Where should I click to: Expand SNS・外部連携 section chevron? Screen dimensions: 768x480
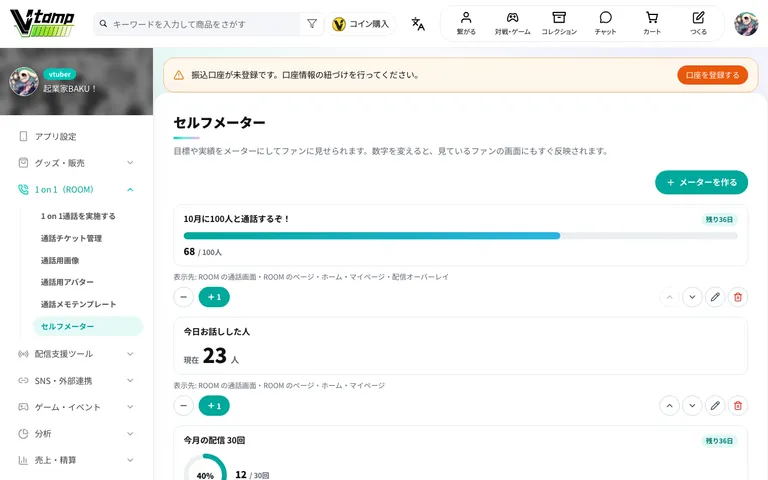130,381
